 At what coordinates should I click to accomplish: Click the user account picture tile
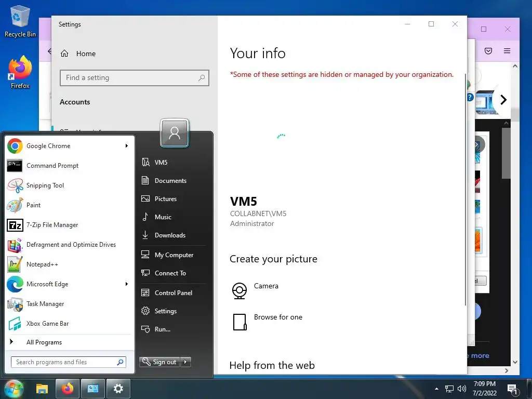point(175,133)
